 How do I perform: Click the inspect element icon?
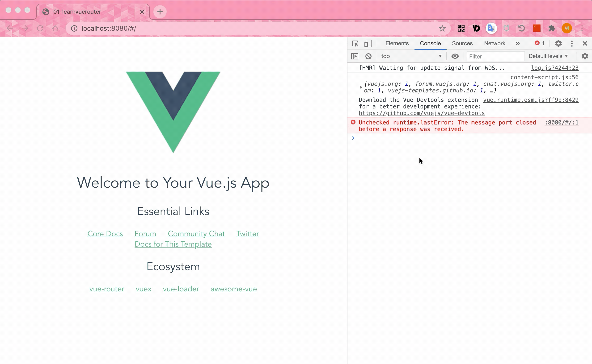click(x=355, y=43)
